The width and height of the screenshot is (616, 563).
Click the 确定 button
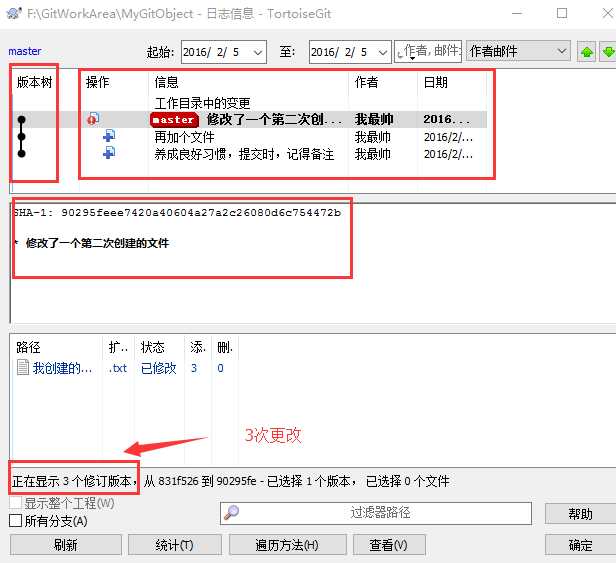pos(580,545)
